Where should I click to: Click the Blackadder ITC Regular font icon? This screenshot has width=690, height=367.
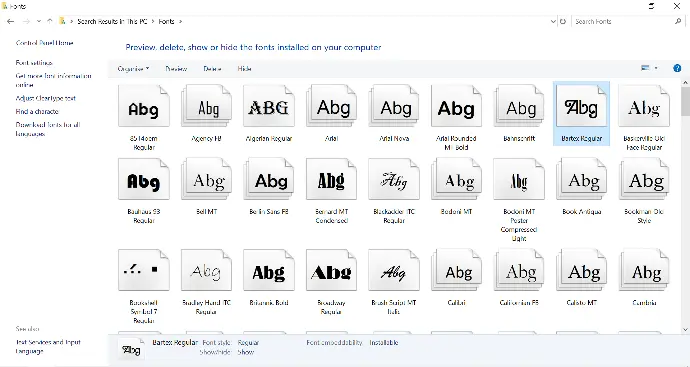[x=394, y=179]
